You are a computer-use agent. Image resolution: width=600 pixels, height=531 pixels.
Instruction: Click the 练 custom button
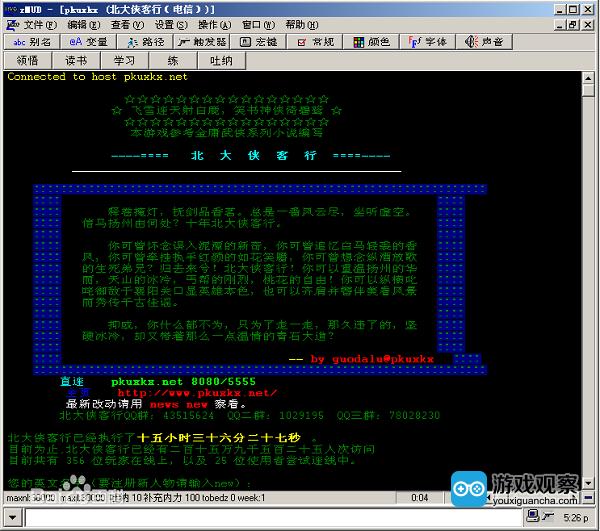click(173, 60)
